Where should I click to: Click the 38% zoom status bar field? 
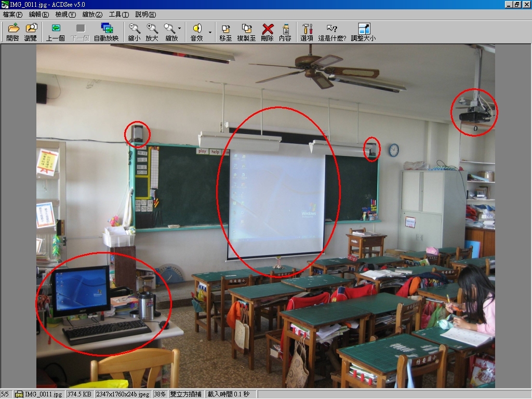159,394
